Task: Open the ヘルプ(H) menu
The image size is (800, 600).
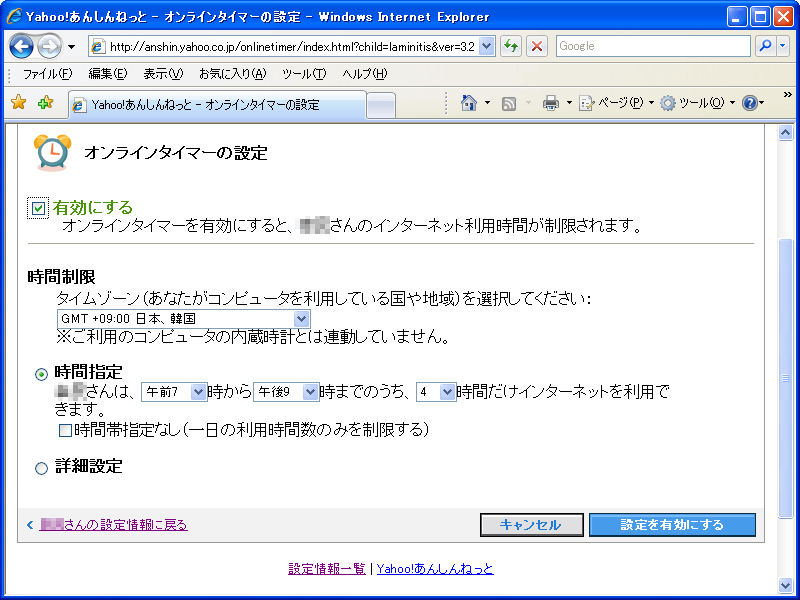Action: [x=365, y=74]
